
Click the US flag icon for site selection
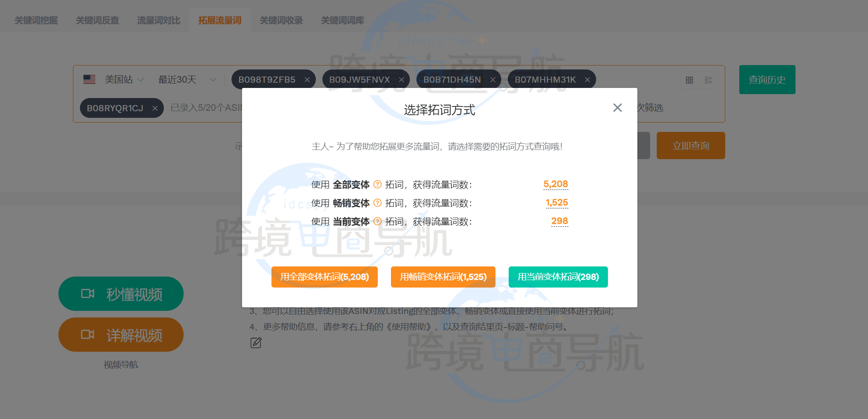[89, 80]
